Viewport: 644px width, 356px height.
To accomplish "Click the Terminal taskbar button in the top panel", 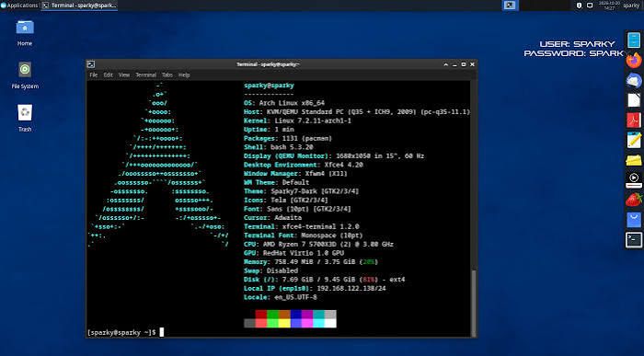I will (x=79, y=6).
